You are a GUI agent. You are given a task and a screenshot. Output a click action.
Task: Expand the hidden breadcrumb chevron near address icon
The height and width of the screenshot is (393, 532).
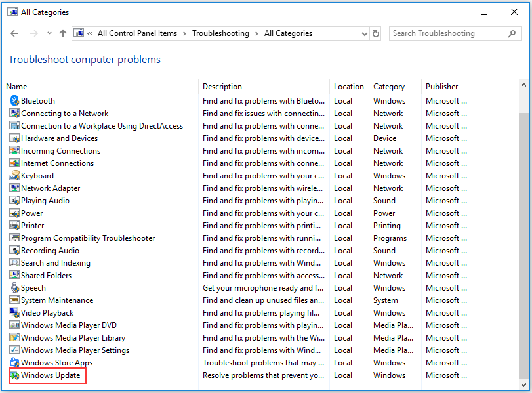[90, 33]
